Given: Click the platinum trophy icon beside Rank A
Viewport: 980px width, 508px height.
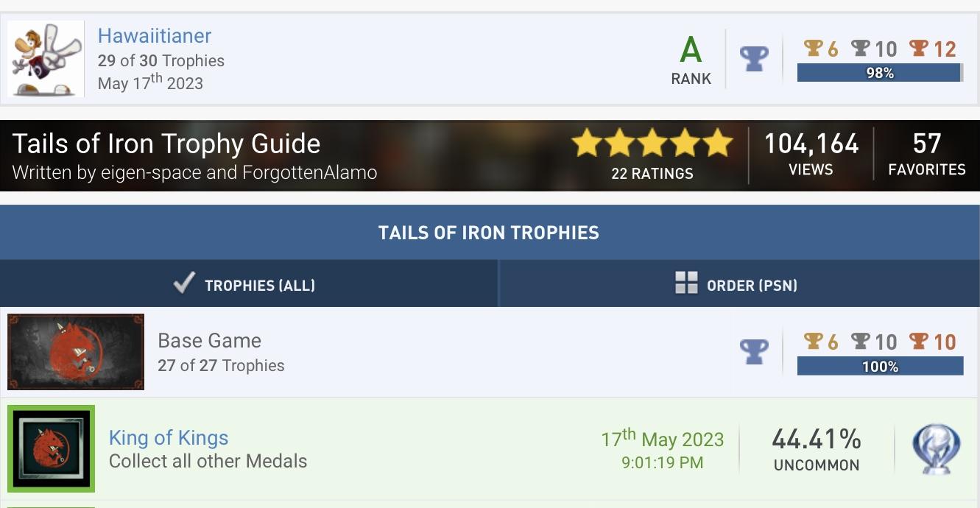Looking at the screenshot, I should click(x=753, y=58).
